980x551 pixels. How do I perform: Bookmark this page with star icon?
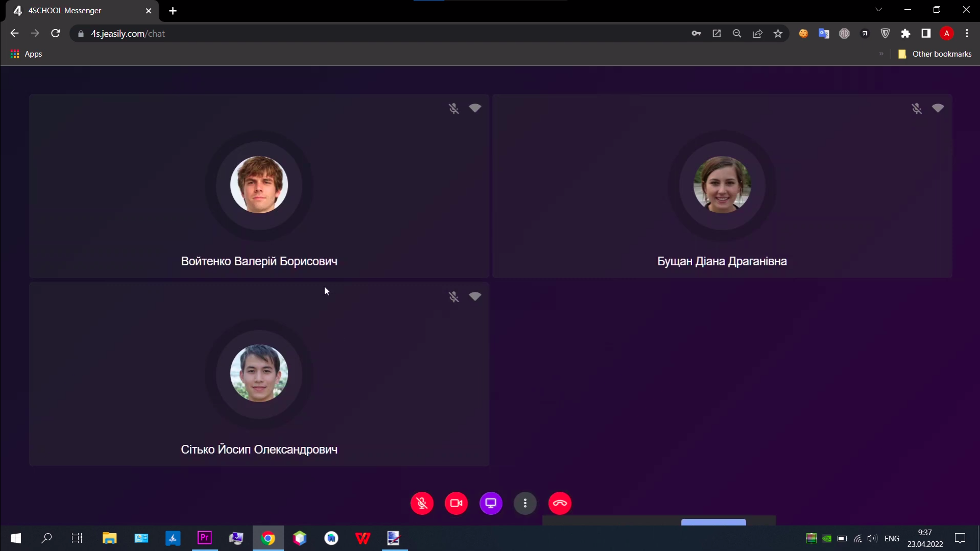(x=778, y=34)
